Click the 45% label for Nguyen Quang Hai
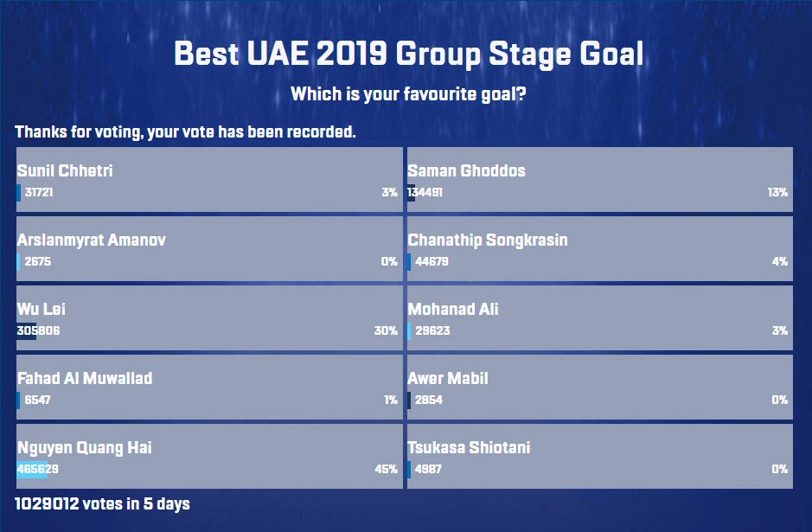This screenshot has height=532, width=812. click(x=389, y=470)
